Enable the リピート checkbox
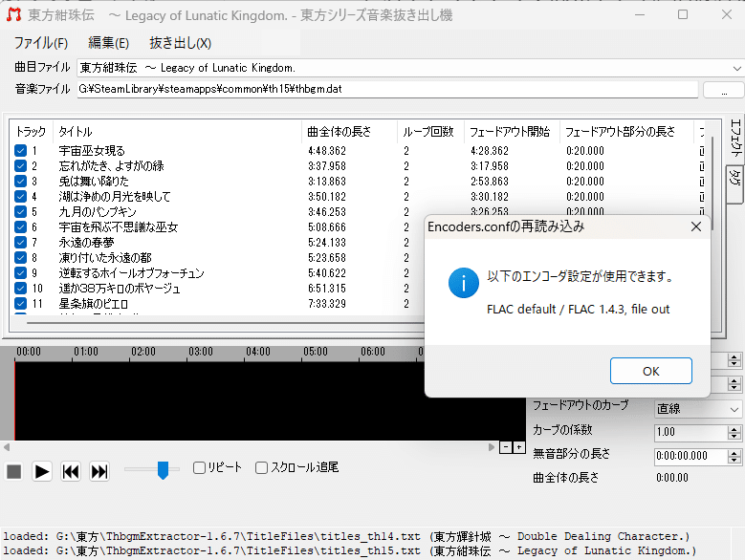745x560 pixels. (x=199, y=467)
